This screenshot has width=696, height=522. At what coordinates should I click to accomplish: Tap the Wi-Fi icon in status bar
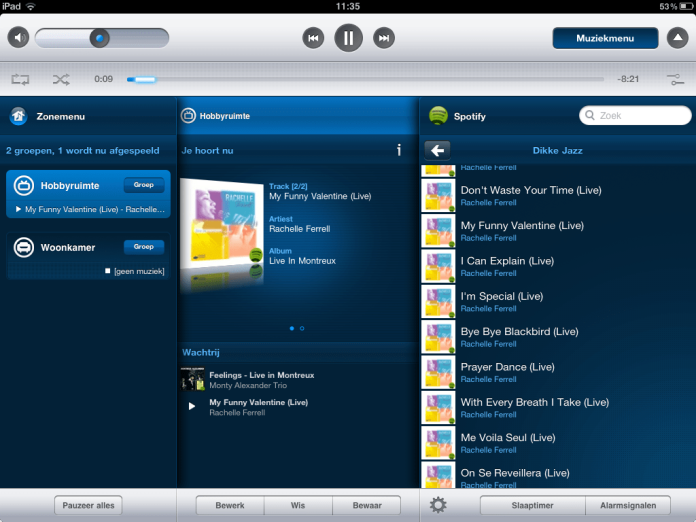click(x=31, y=6)
